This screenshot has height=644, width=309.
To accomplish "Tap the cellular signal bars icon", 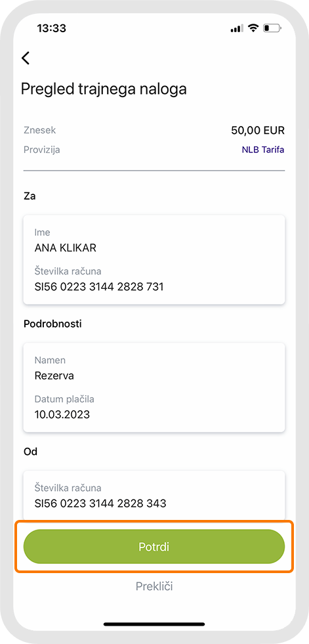I will (x=237, y=29).
